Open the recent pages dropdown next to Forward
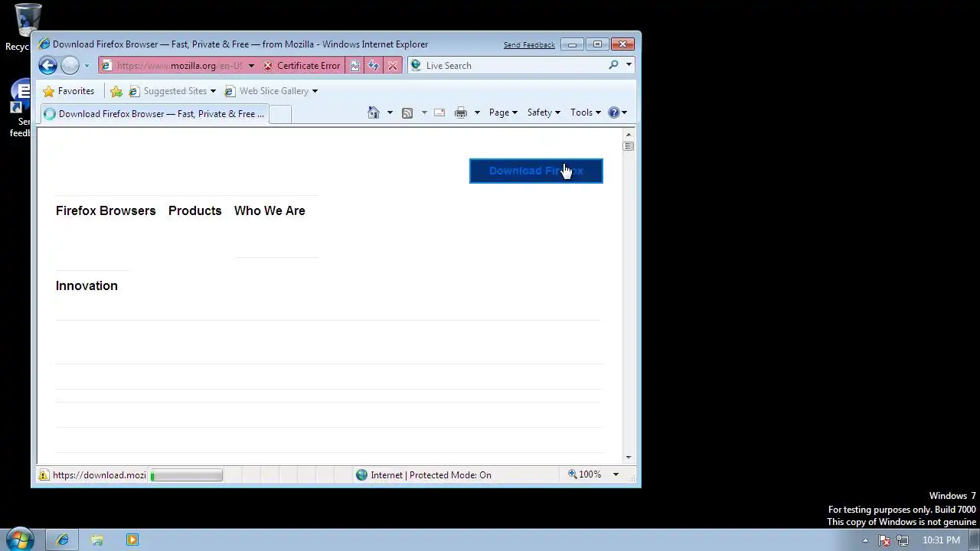This screenshot has height=551, width=980. point(87,66)
